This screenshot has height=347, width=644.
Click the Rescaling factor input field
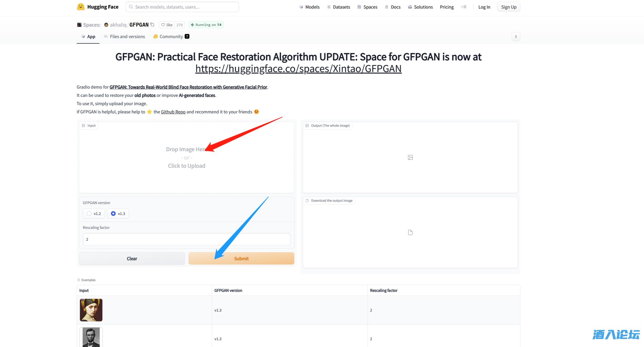[x=186, y=239]
